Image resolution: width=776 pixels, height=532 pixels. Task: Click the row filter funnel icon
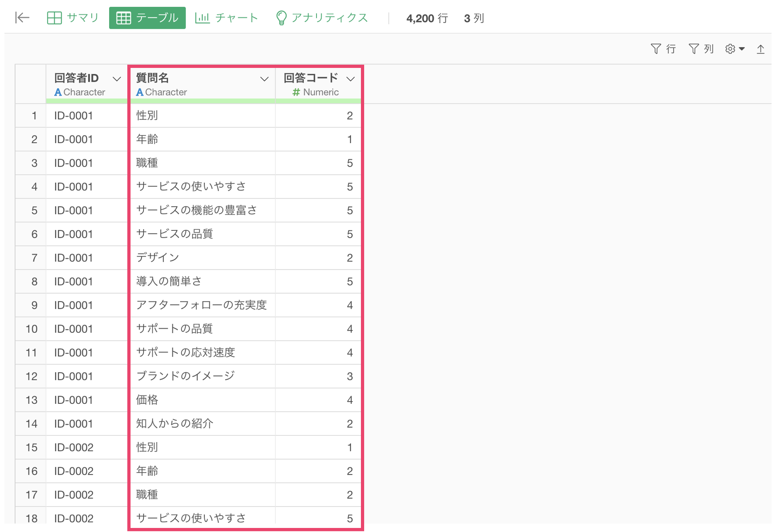pyautogui.click(x=656, y=49)
